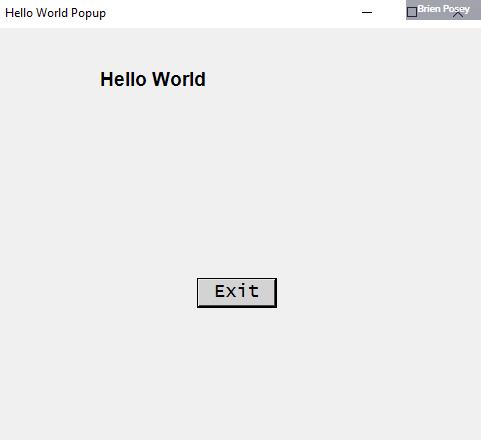This screenshot has height=440, width=481.
Task: Click the Brien Posey watermark overlay
Action: pos(443,9)
